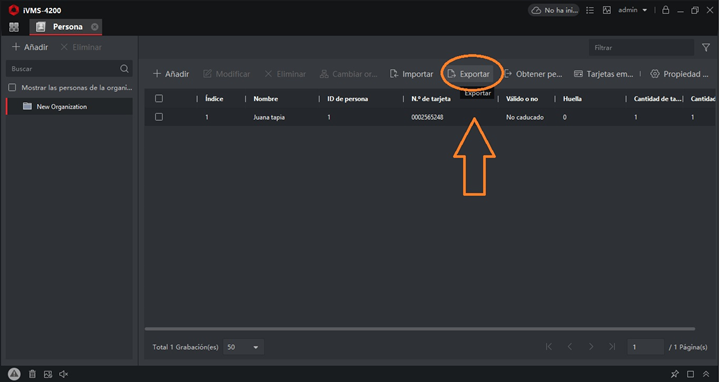Mute audio with the speaker icon

click(x=64, y=374)
